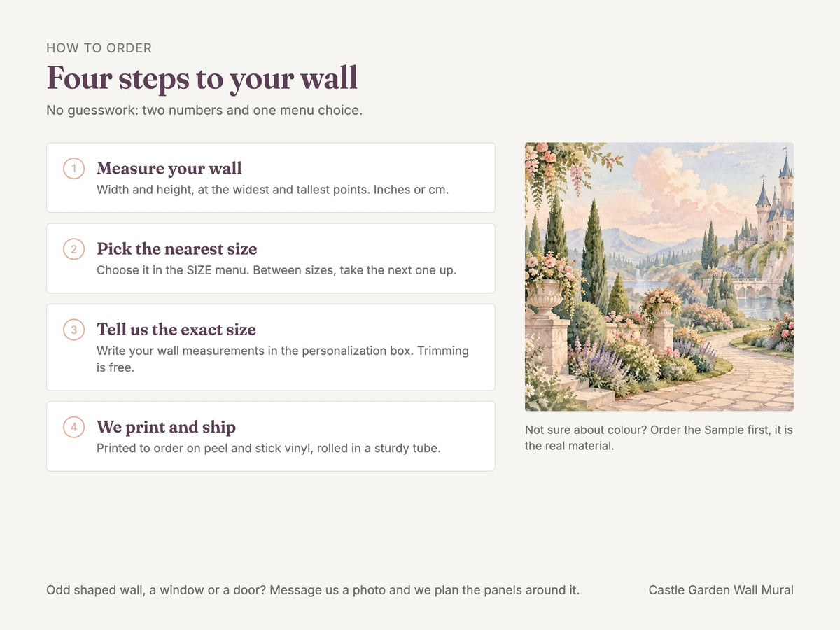Click the Castle Garden Wall Mural footer text

pyautogui.click(x=721, y=590)
